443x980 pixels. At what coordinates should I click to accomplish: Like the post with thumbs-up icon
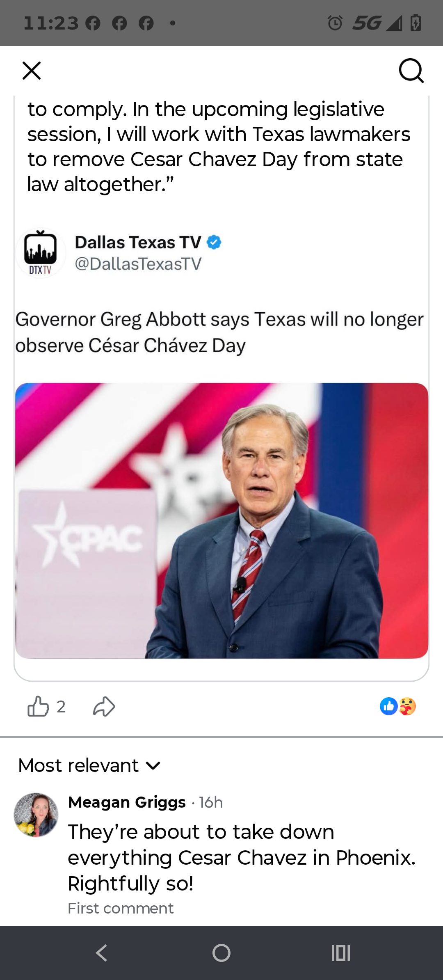(x=38, y=706)
